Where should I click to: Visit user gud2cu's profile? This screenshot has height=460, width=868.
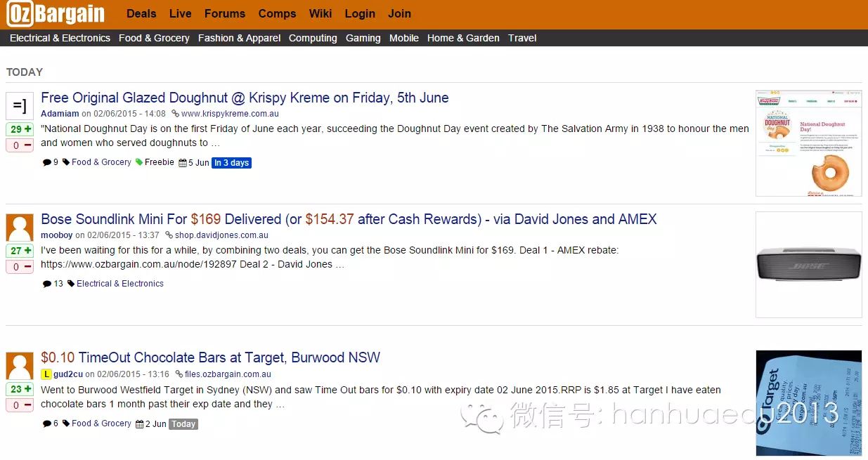coord(68,374)
